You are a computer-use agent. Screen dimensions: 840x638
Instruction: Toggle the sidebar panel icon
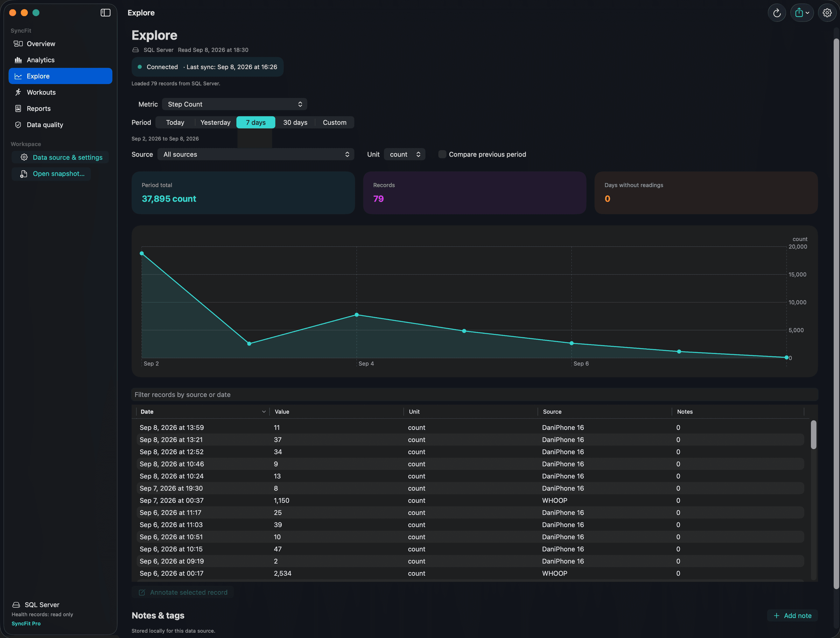click(x=105, y=13)
